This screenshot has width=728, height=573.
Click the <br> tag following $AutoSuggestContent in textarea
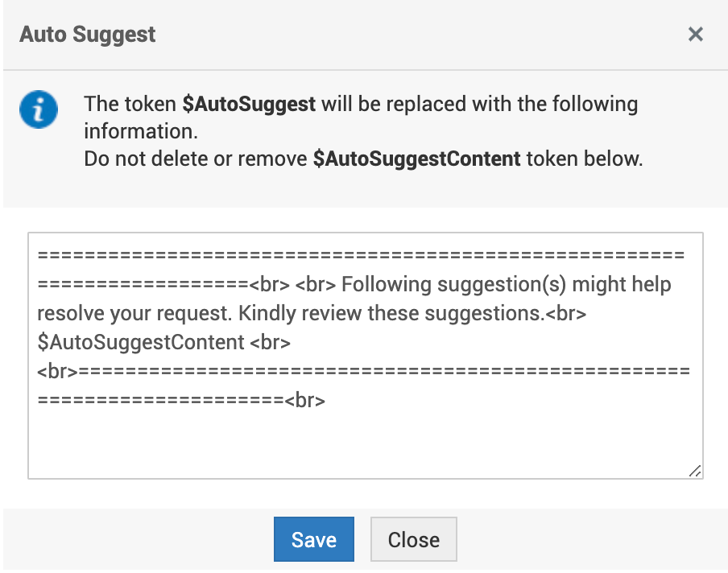coord(271,342)
